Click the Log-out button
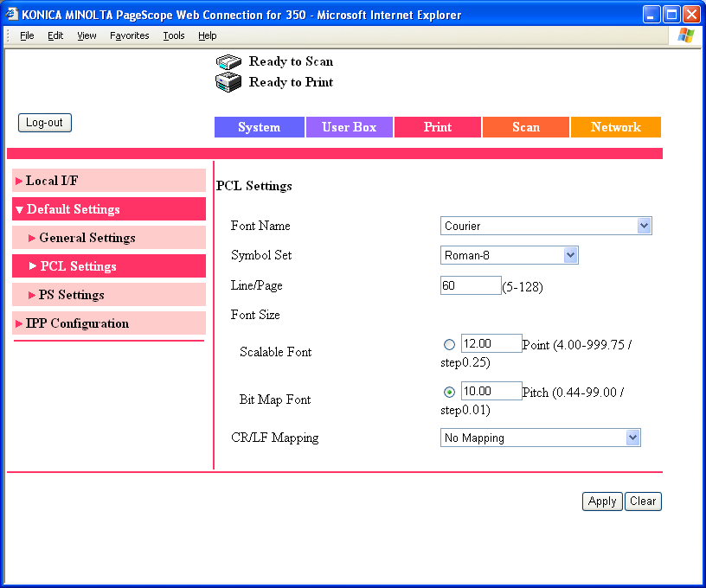The image size is (706, 588). [45, 123]
